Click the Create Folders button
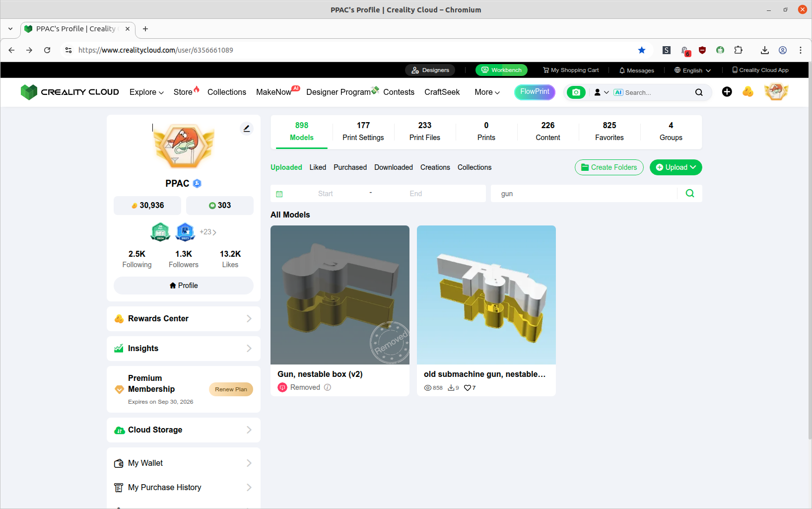 click(609, 167)
